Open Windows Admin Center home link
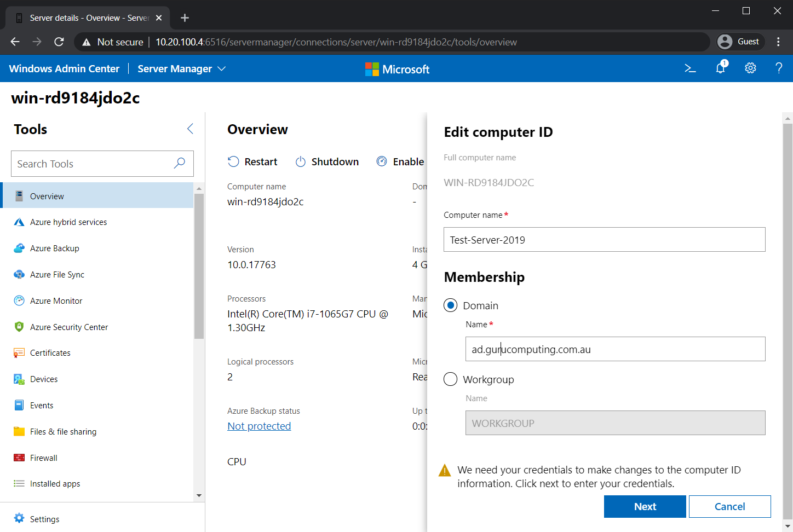793x532 pixels. pos(64,68)
